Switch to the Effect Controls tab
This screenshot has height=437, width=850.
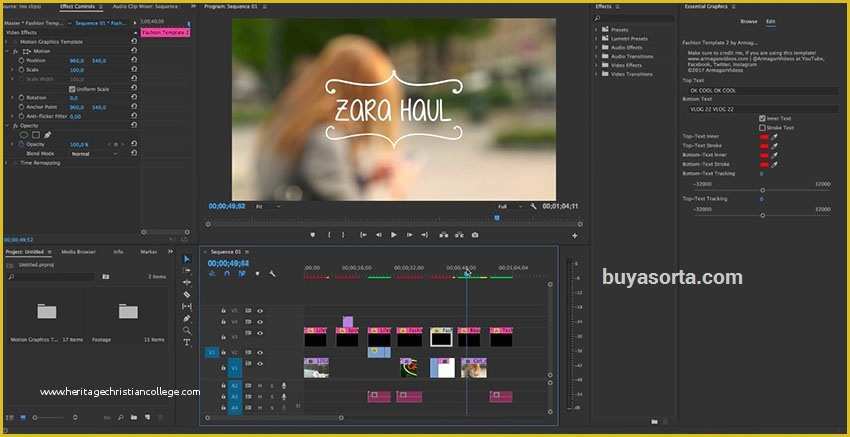coord(78,7)
